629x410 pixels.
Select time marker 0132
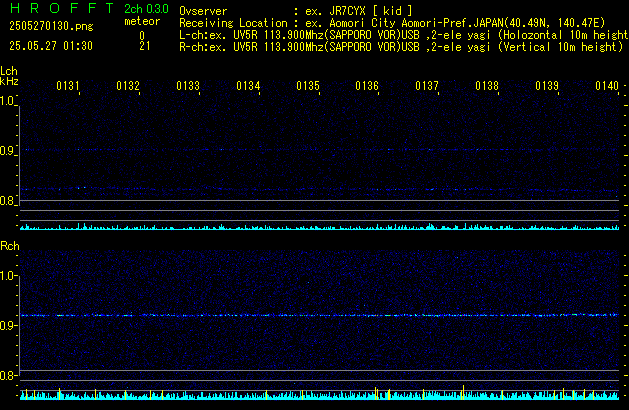(128, 86)
